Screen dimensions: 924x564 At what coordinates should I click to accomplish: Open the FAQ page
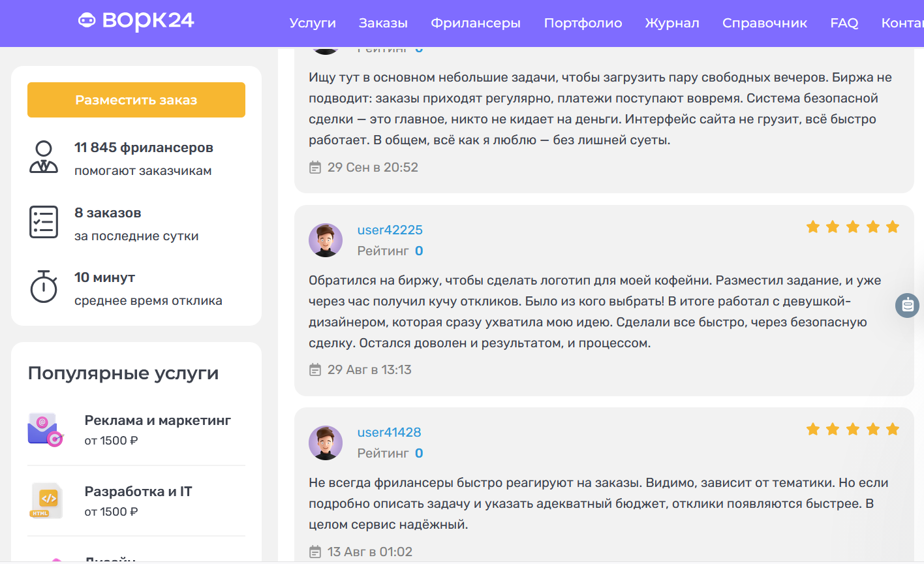[x=844, y=23]
